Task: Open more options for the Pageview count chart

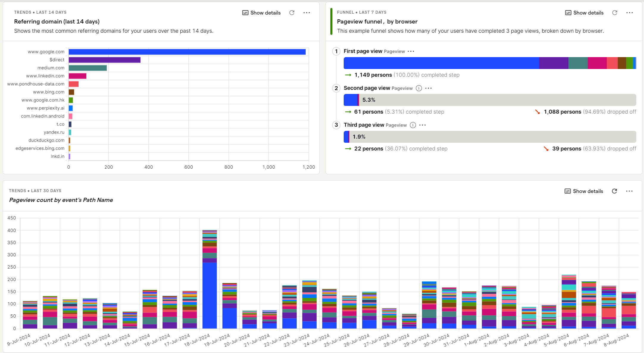Action: pos(630,191)
